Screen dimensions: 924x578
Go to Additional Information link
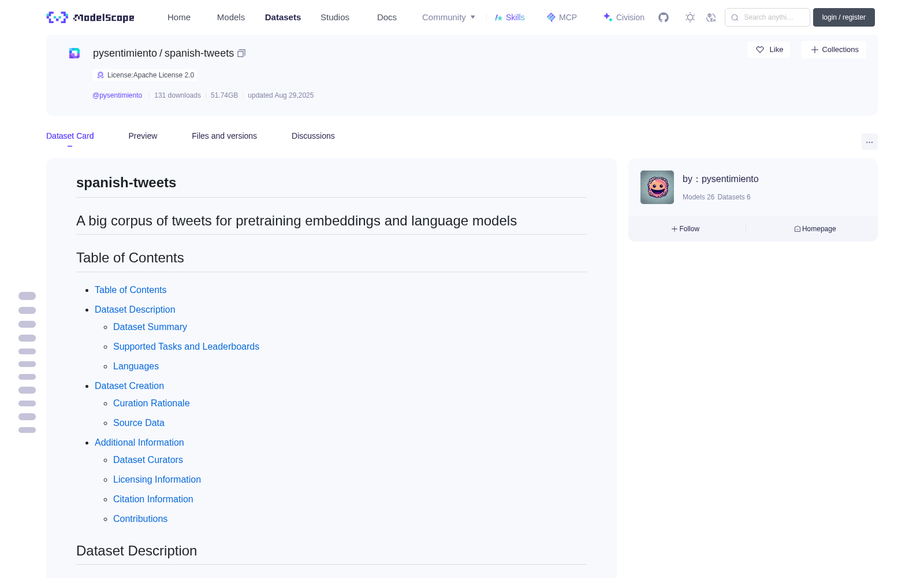[139, 443]
